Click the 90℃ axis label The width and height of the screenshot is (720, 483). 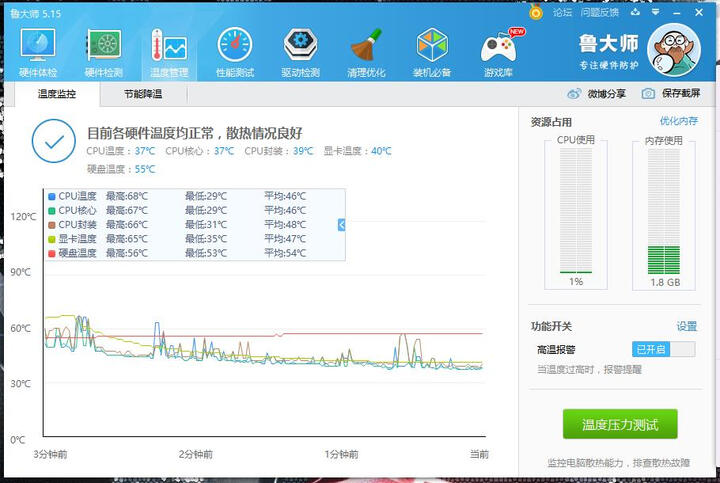pyautogui.click(x=21, y=272)
